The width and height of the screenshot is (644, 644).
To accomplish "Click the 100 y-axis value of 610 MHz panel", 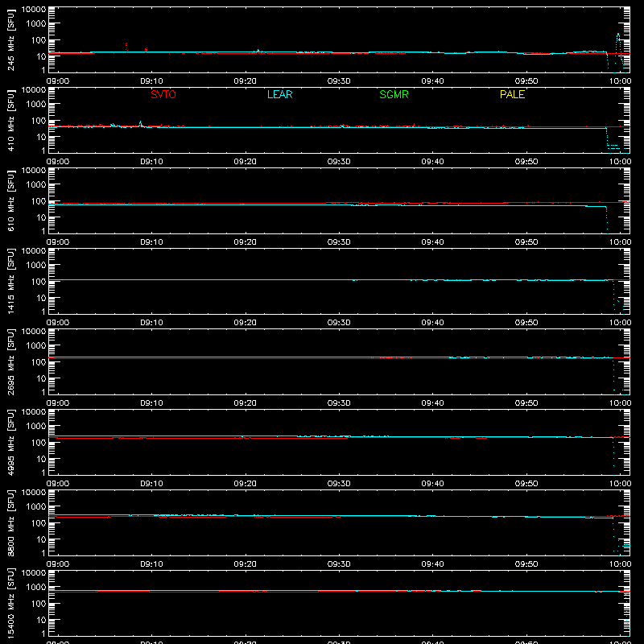I will coord(39,201).
